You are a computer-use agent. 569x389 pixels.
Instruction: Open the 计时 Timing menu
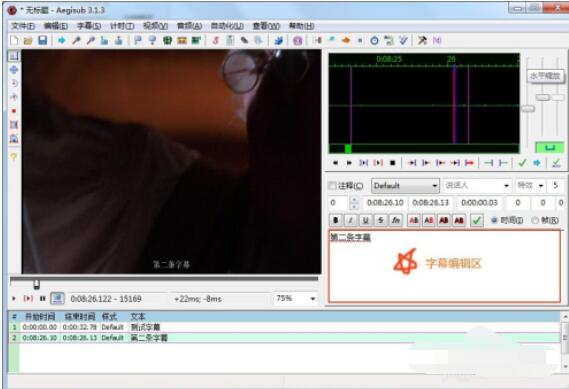(122, 26)
